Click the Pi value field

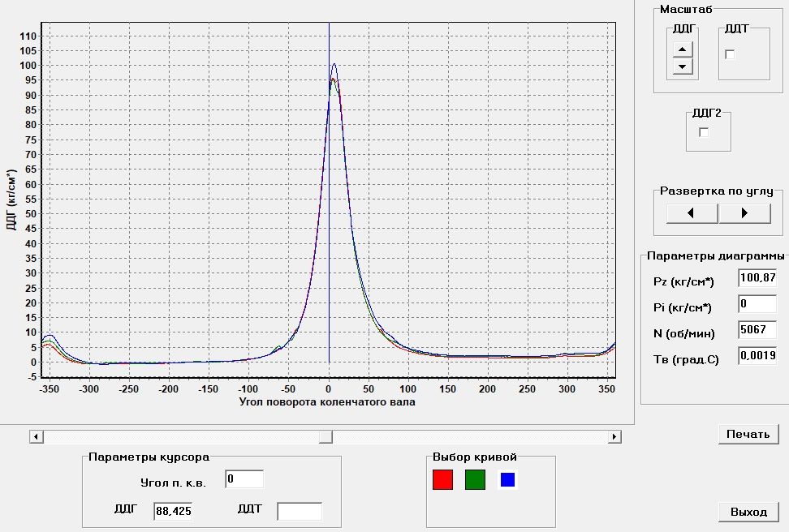pos(757,304)
